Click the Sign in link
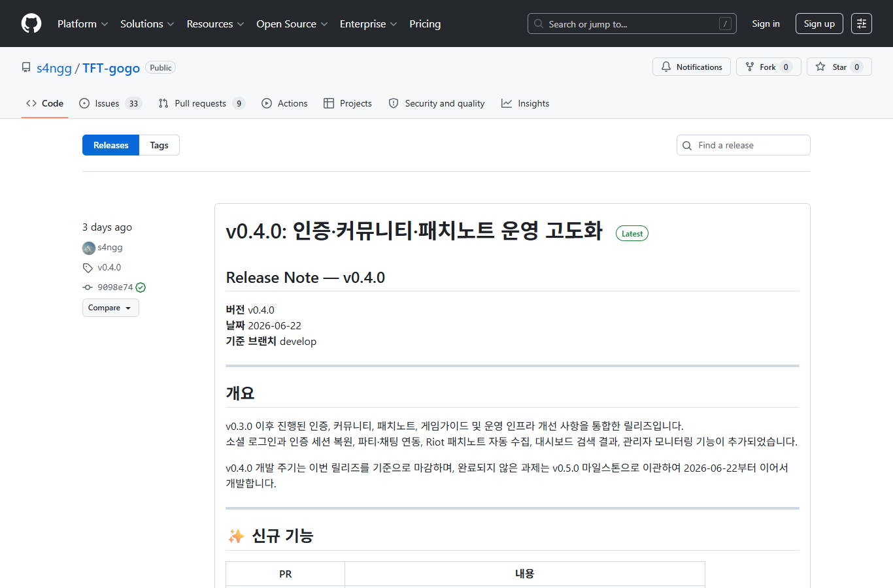This screenshot has height=588, width=893. pyautogui.click(x=766, y=24)
